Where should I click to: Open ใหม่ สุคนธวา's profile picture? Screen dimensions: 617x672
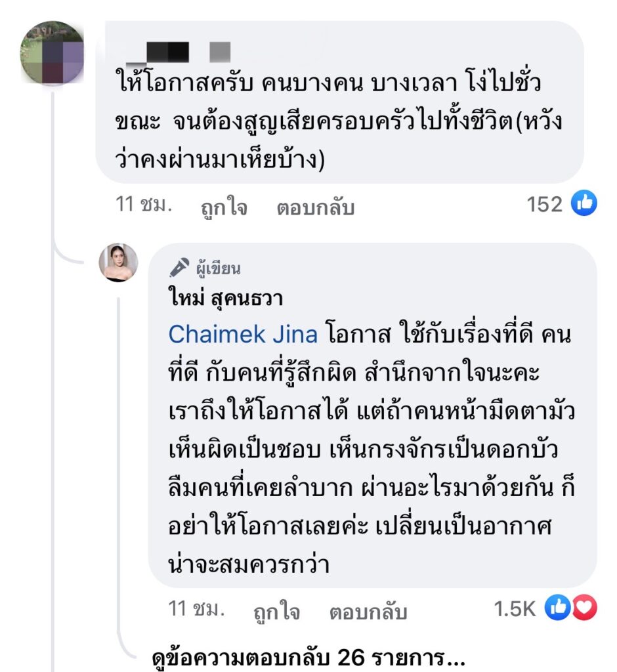tap(118, 262)
